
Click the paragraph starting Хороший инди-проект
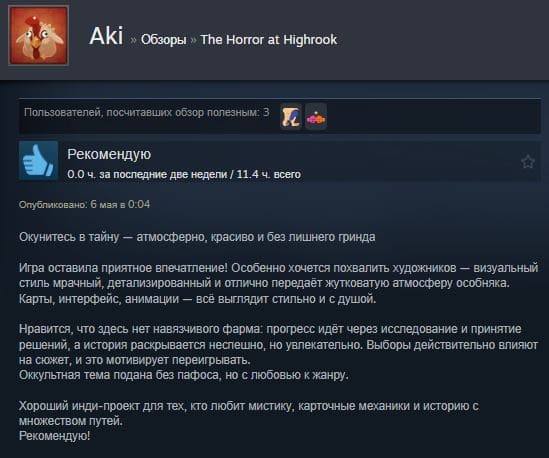(249, 413)
